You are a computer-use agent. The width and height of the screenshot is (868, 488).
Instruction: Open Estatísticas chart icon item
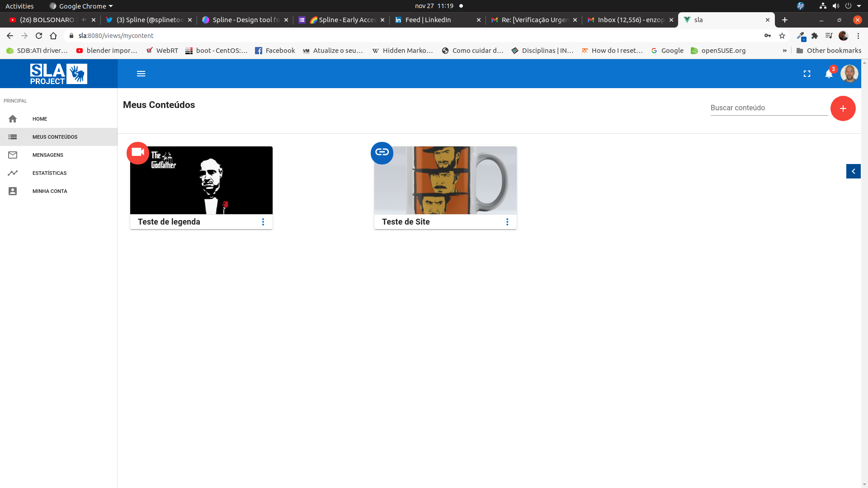click(x=13, y=173)
